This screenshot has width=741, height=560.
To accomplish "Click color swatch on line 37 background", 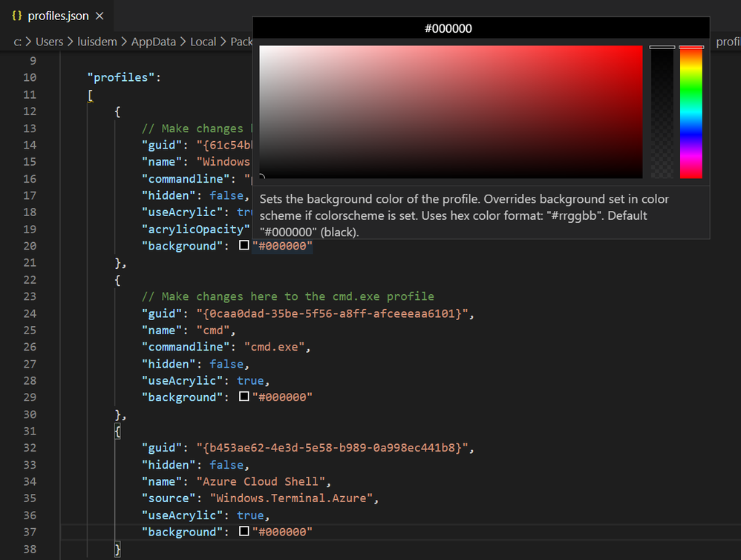I will click(x=244, y=531).
